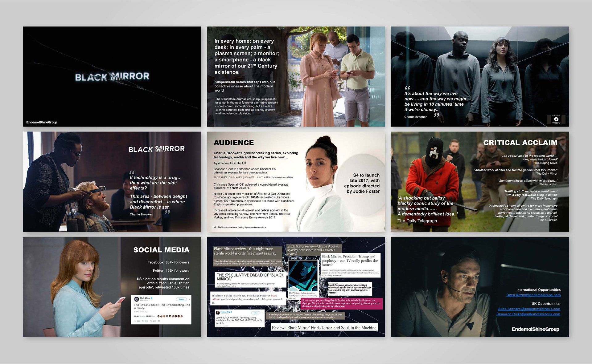Viewport: 592px width, 364px height.
Task: Select the Audience slide
Action: click(296, 182)
